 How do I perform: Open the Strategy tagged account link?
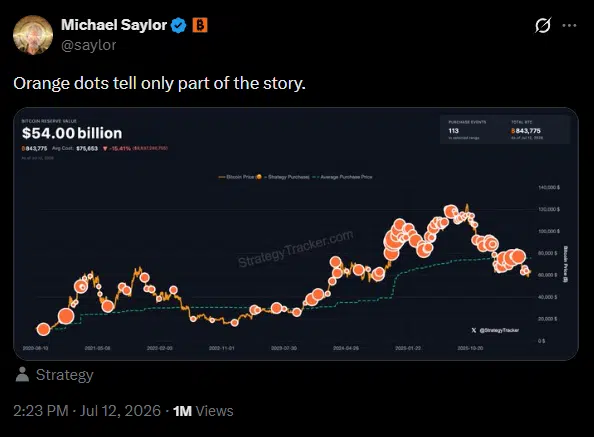tap(64, 375)
